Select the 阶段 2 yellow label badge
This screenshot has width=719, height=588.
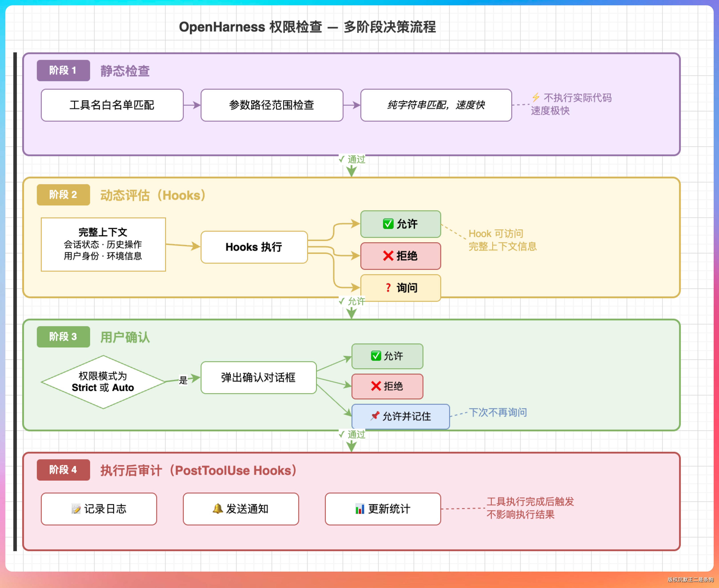pyautogui.click(x=63, y=194)
